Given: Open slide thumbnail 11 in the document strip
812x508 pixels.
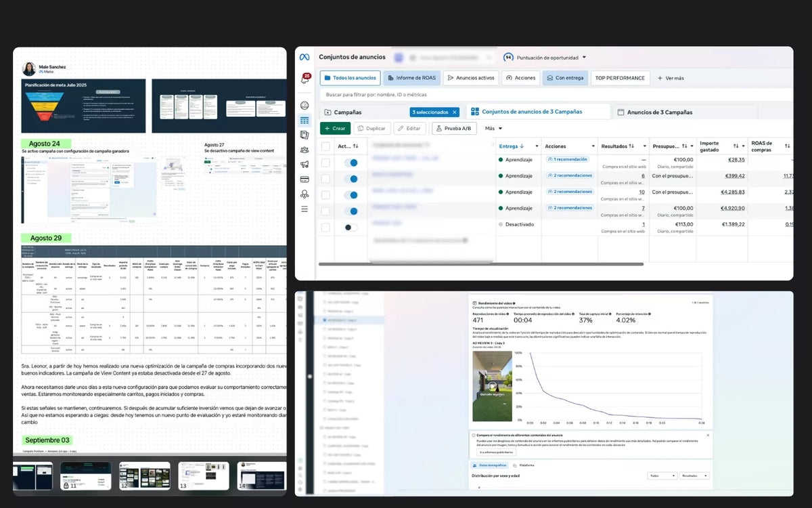Looking at the screenshot, I should point(85,475).
